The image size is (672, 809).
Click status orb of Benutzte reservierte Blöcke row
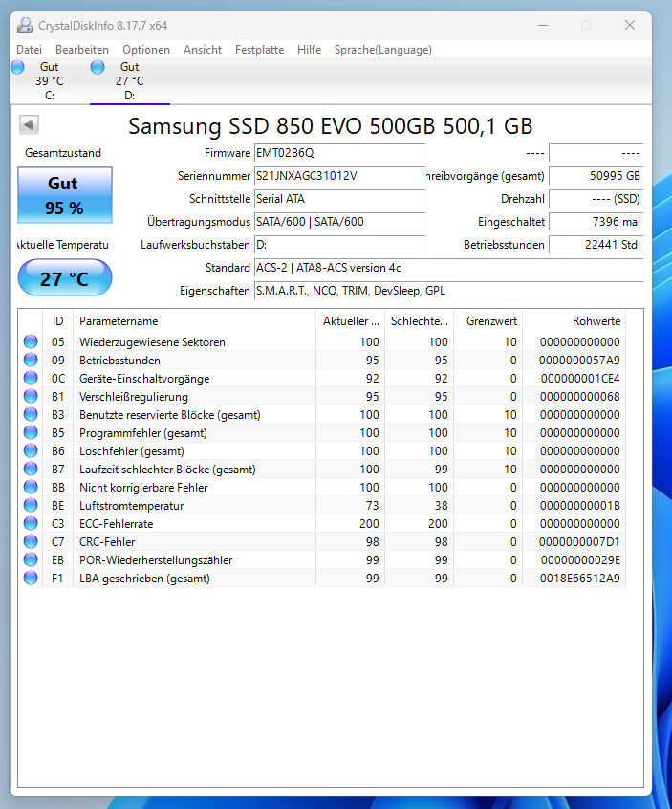pyautogui.click(x=31, y=414)
